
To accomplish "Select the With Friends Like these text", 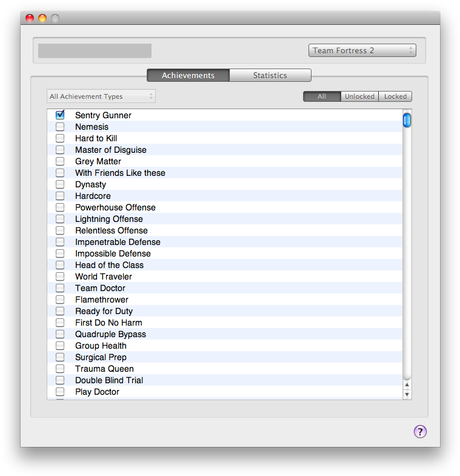I will 120,173.
